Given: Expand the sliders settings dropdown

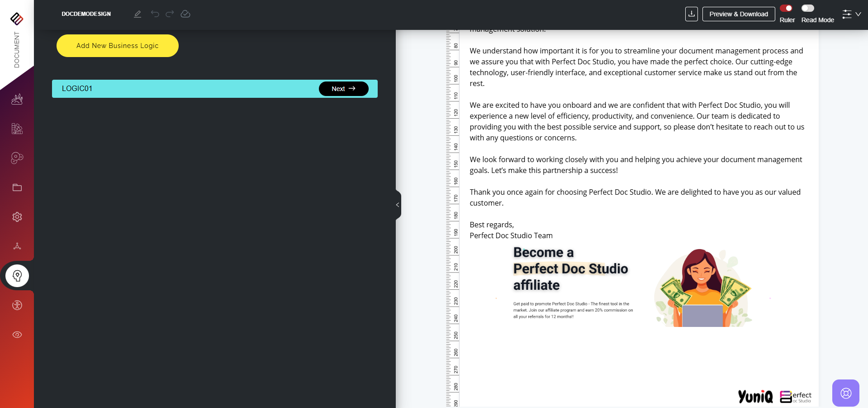Looking at the screenshot, I should (851, 14).
